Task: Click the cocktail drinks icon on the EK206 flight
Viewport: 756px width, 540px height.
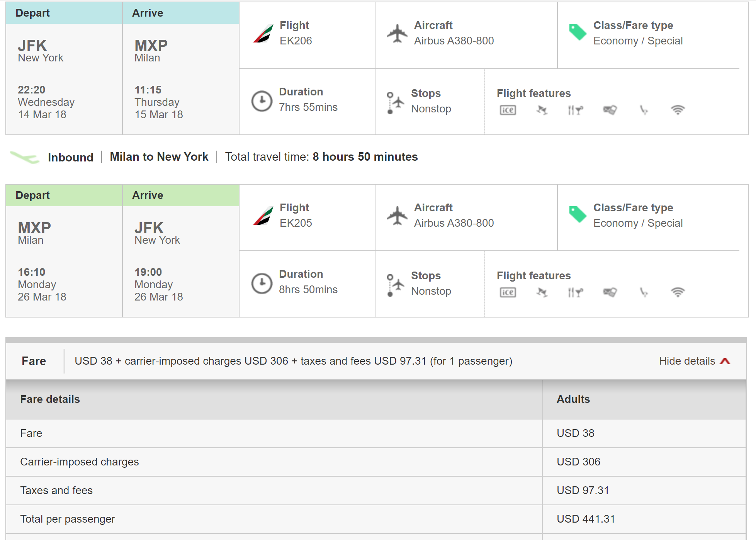Action: [542, 110]
